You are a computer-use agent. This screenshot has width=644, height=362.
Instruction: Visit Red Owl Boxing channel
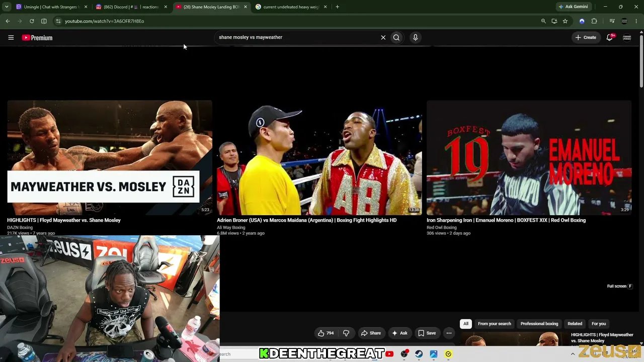442,227
